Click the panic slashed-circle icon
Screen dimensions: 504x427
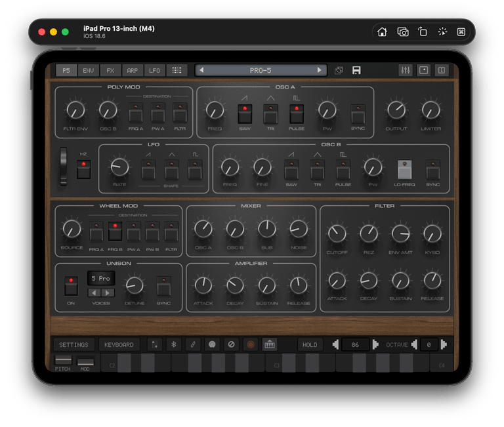click(232, 345)
